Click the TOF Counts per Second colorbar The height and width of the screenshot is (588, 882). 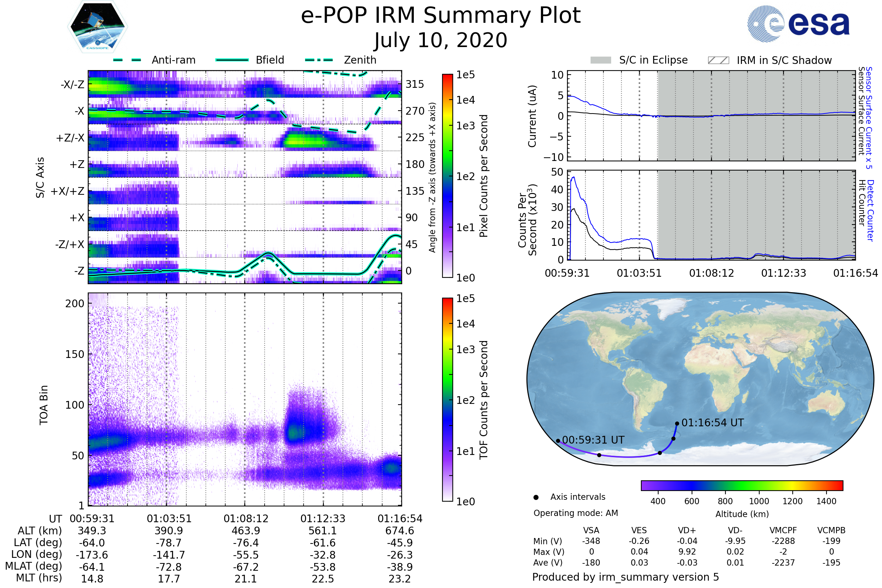pos(447,399)
